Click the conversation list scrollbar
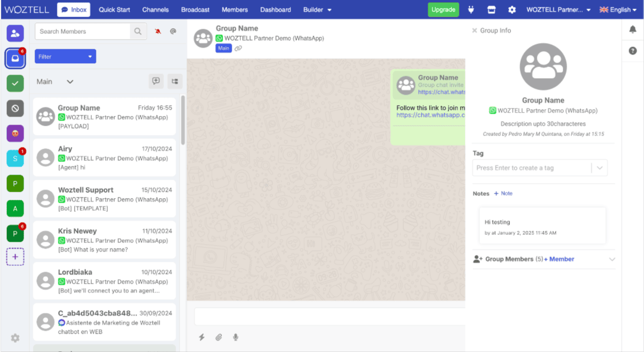Viewport: 644px width, 352px height. [183, 121]
